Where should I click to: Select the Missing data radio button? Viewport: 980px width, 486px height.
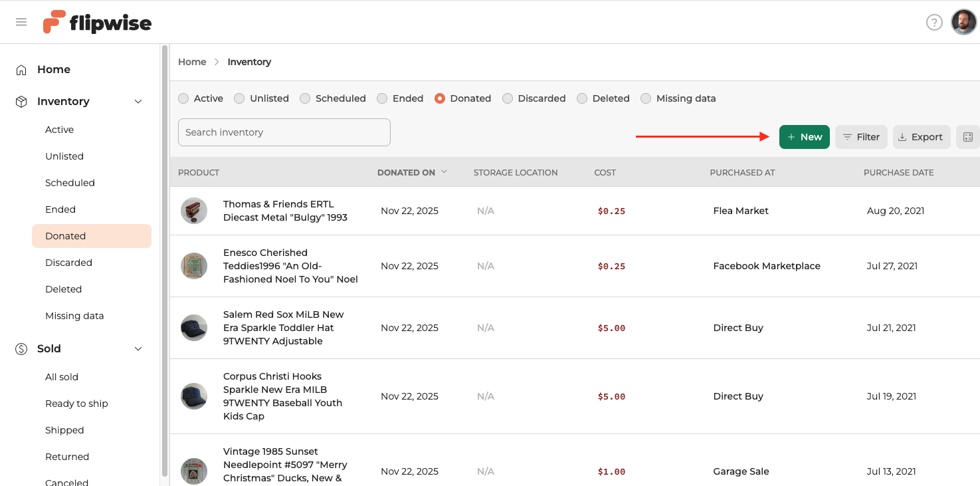646,98
